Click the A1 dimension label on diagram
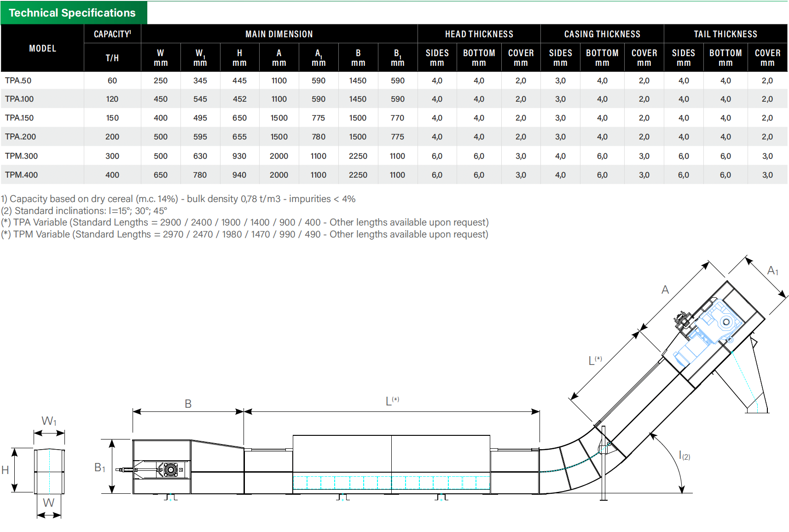Viewport: 789px width, 532px height. (772, 271)
